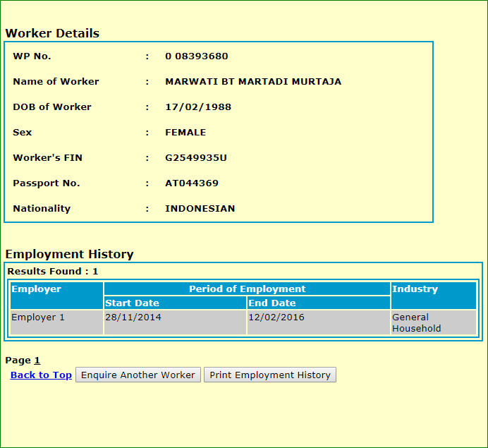Select the passport number AT044369
The image size is (488, 448).
[x=192, y=183]
